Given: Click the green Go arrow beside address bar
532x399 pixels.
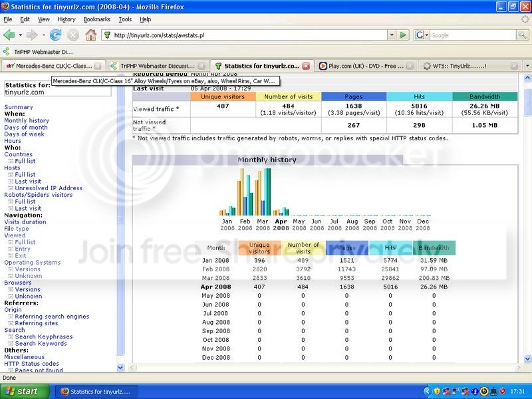Looking at the screenshot, I should pos(403,35).
